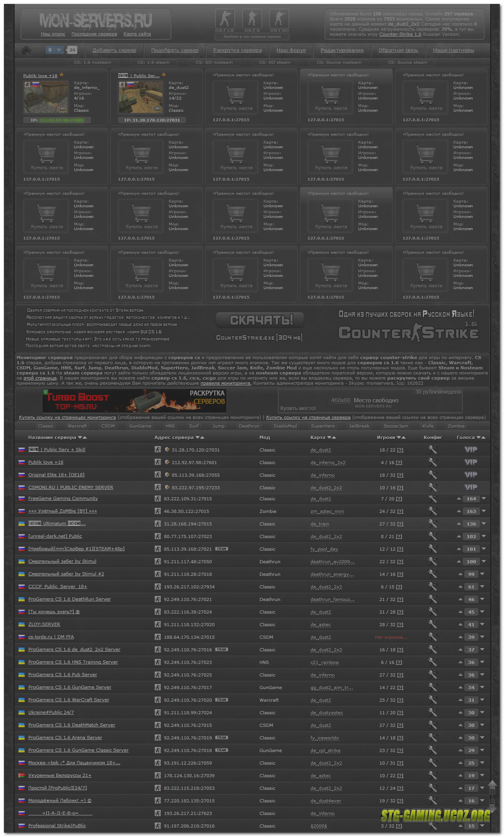504x837 pixels.
Task: Open the de_train map link
Action: click(x=320, y=524)
